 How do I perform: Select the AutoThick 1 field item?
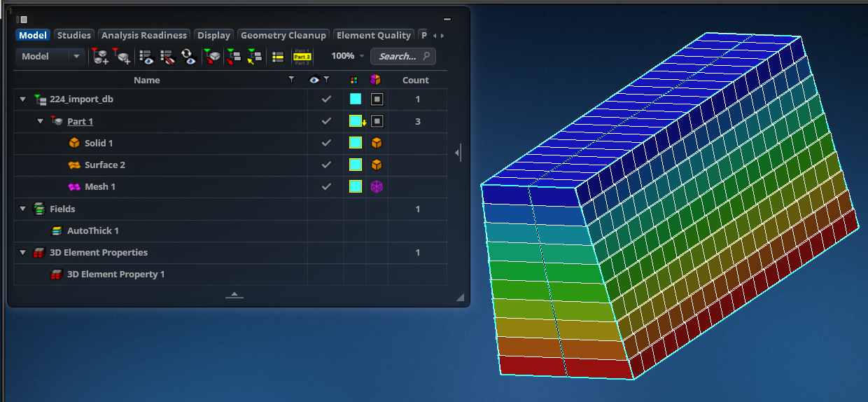(93, 231)
